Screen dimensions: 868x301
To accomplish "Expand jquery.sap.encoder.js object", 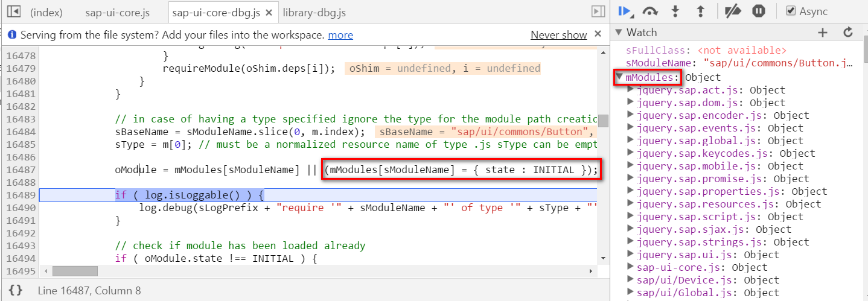I will 631,115.
